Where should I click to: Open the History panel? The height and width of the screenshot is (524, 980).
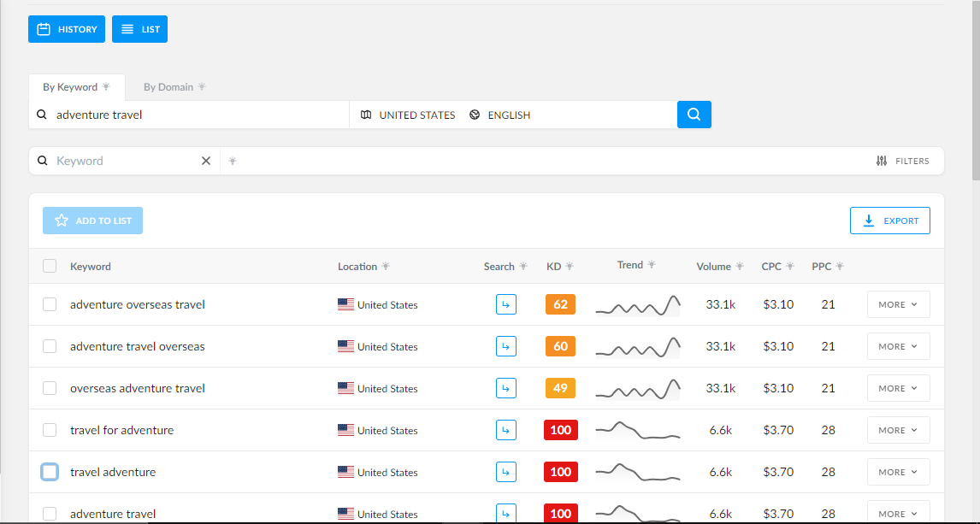[66, 29]
